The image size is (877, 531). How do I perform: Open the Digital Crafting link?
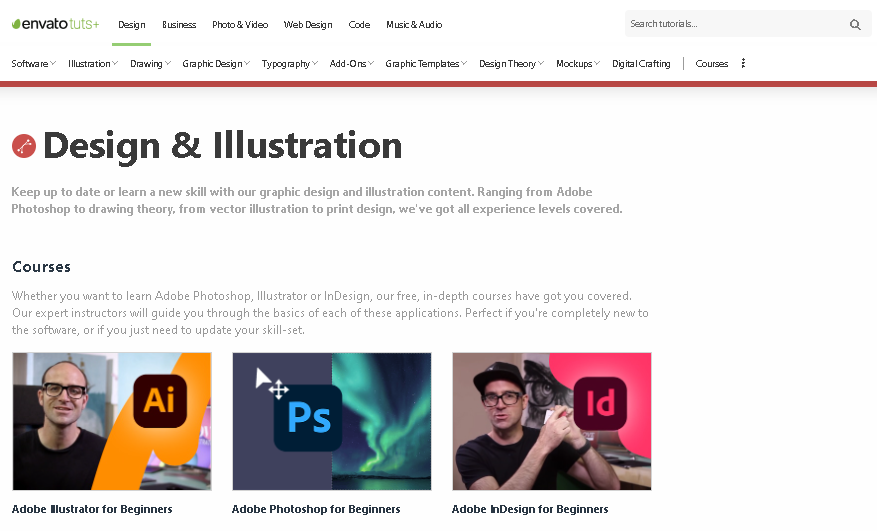click(641, 64)
